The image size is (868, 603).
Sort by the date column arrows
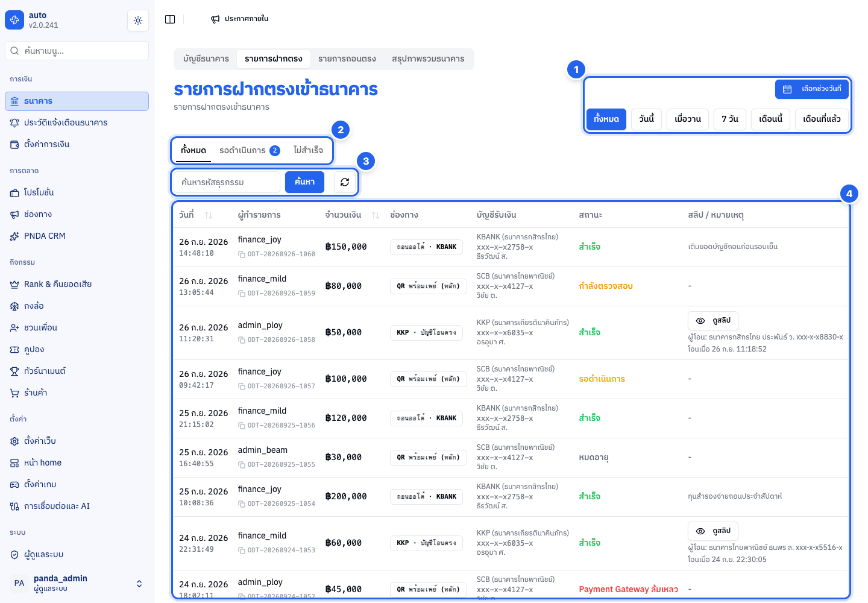209,215
